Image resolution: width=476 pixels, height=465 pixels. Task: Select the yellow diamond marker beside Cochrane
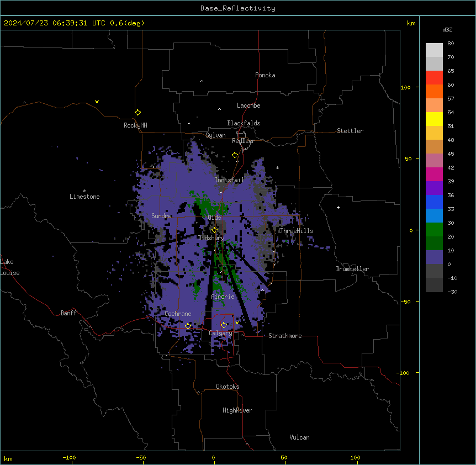click(x=188, y=326)
